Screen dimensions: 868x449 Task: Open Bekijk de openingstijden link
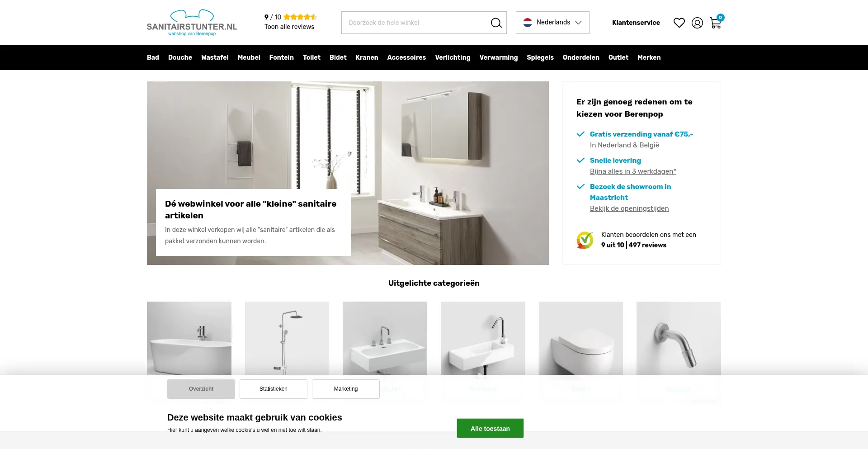[x=629, y=208]
